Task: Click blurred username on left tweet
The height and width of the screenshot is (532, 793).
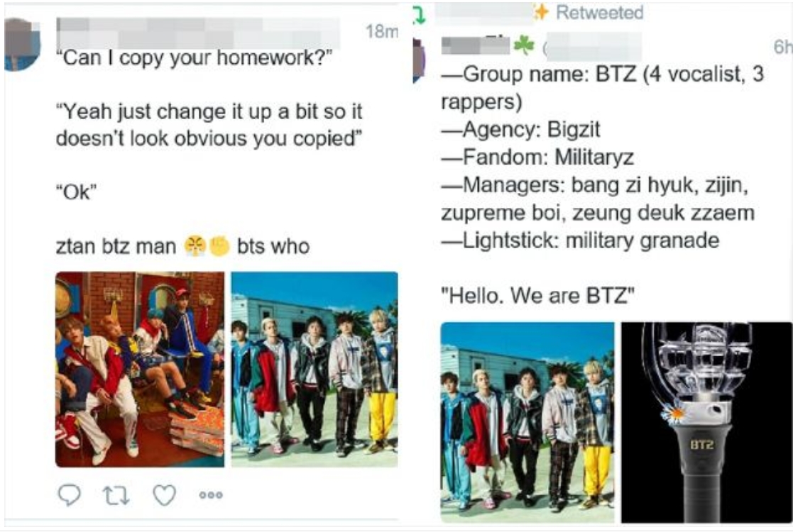Action: (x=198, y=33)
